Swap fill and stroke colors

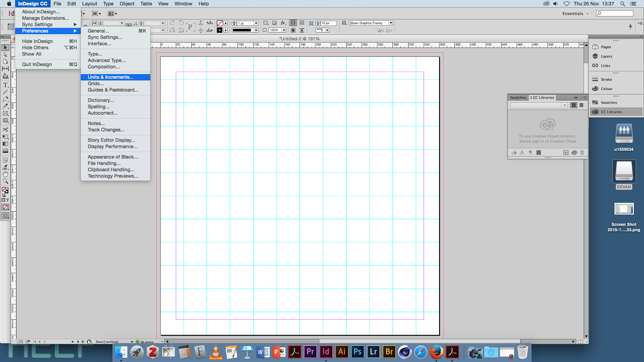[7, 188]
